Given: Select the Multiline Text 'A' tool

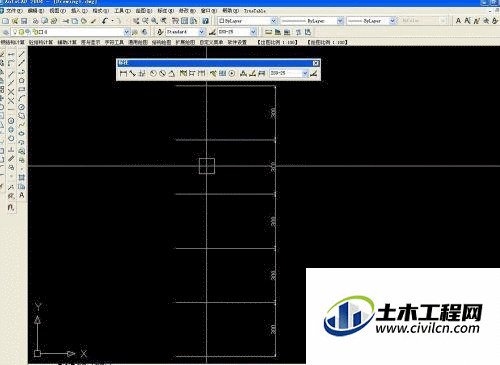Looking at the screenshot, I should (22, 195).
